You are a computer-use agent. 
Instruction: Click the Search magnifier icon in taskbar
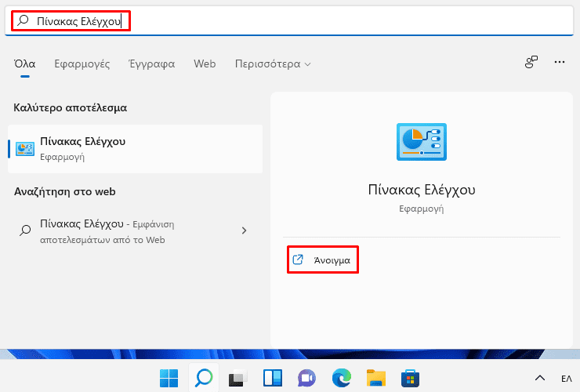click(x=204, y=378)
